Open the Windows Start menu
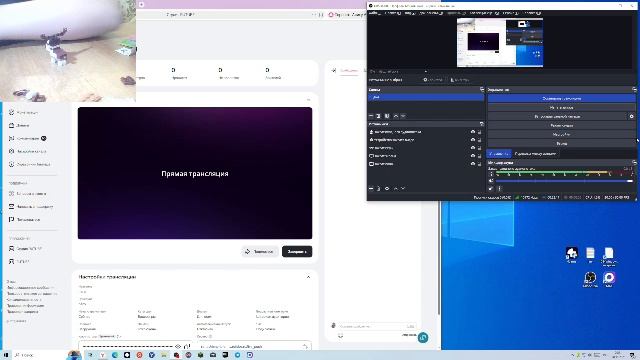This screenshot has height=360, width=640. point(6,355)
